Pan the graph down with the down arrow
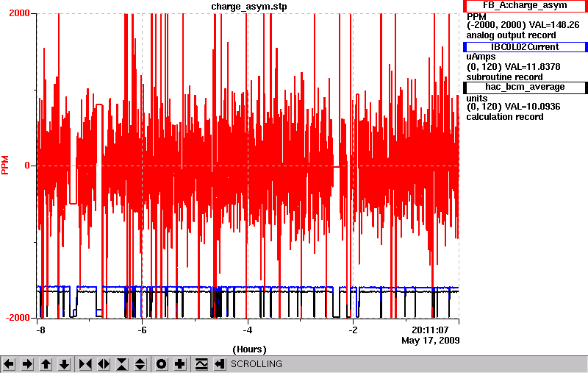This screenshot has height=373, width=588. [x=65, y=364]
